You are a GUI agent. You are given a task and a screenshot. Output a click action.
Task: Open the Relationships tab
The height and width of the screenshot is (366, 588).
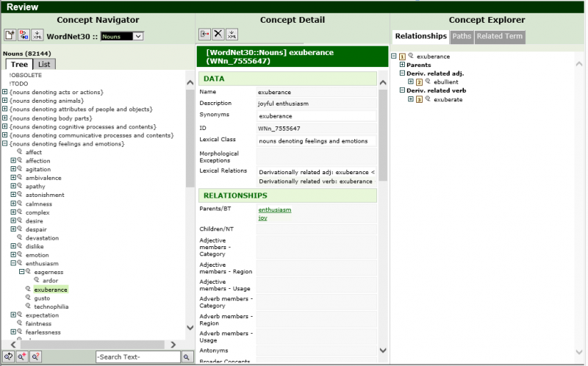[420, 36]
